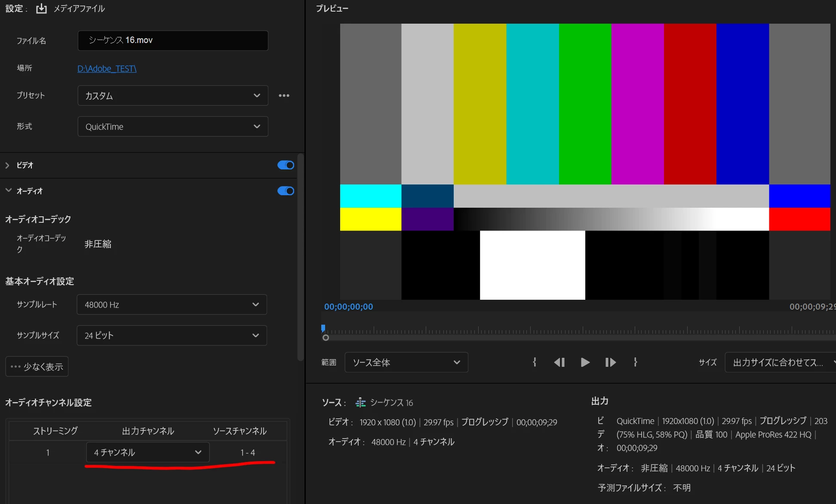Click the ファイル名 input field
836x504 pixels.
[172, 40]
